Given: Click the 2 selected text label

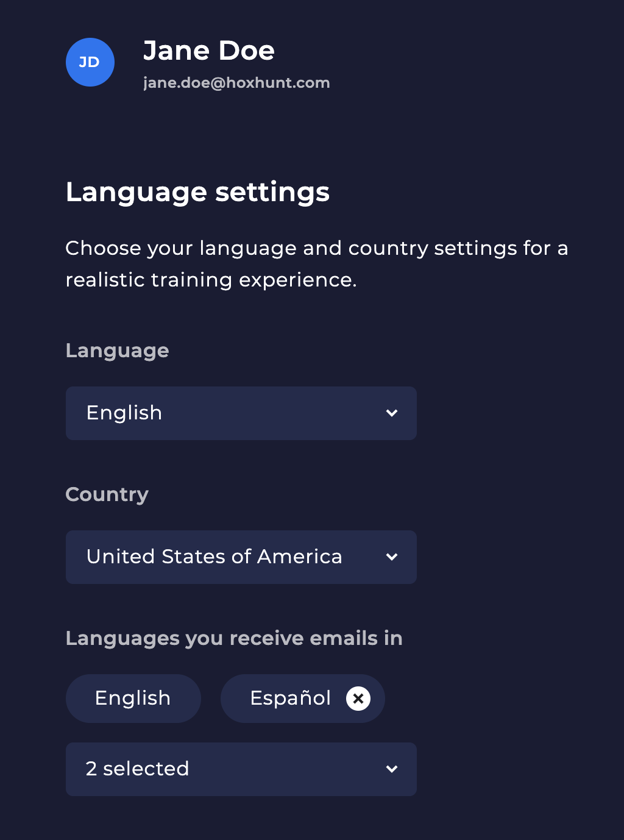Looking at the screenshot, I should click(138, 769).
